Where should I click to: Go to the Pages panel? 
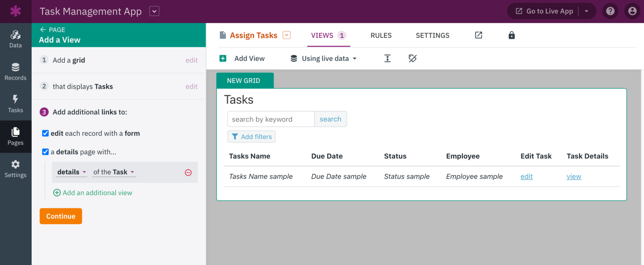tap(15, 136)
